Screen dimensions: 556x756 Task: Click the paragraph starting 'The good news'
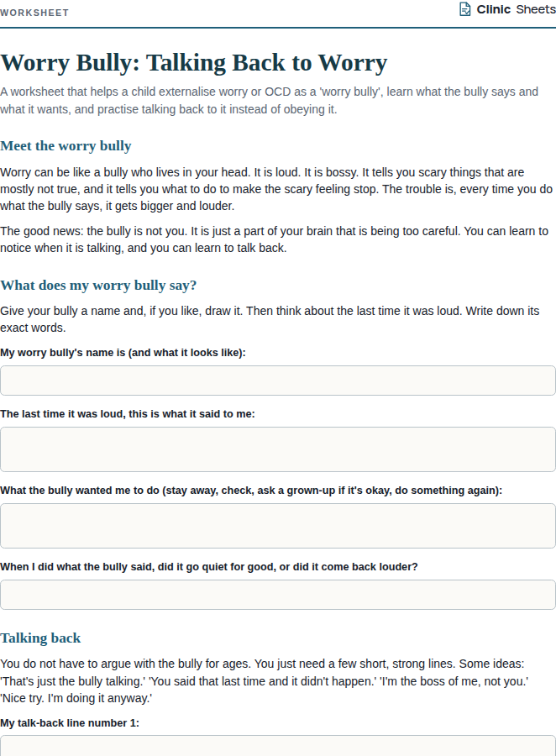click(x=274, y=239)
